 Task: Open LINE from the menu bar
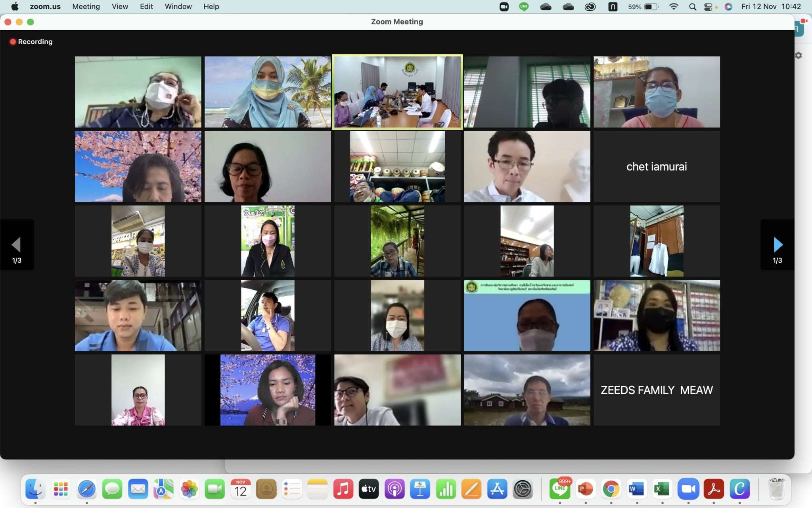point(524,7)
